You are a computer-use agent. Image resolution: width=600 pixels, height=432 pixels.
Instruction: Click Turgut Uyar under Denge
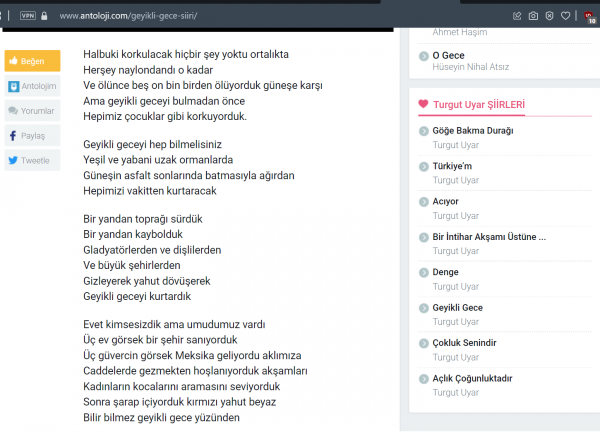456,287
